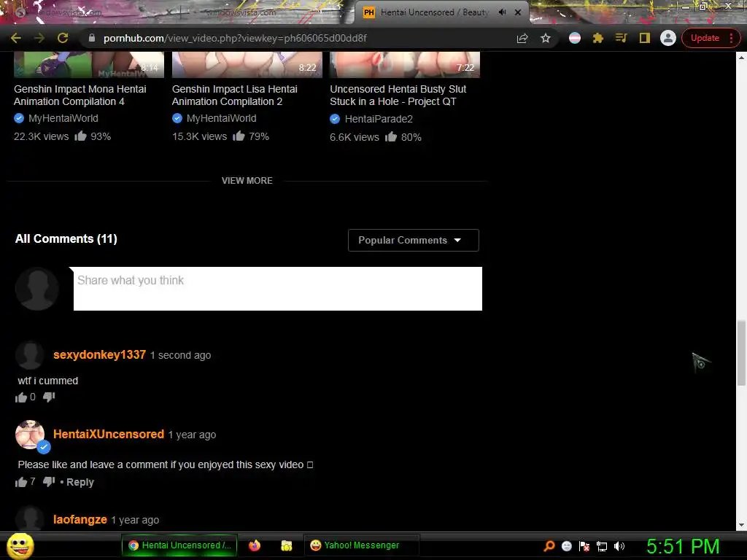Click the striped extension icon in toolbar
Image resolution: width=747 pixels, height=560 pixels.
click(575, 38)
